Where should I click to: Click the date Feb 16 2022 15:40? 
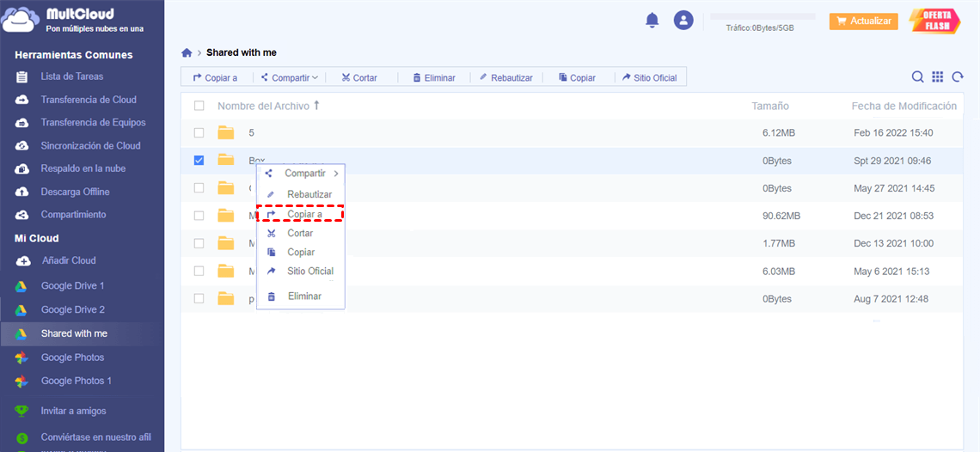tap(893, 132)
